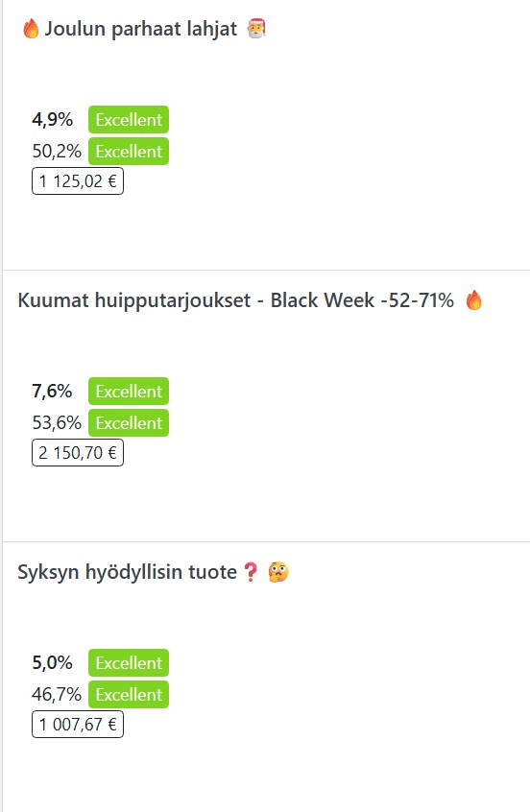The image size is (530, 812).
Task: Click Excellent badge next to 5,0%
Action: [x=129, y=663]
